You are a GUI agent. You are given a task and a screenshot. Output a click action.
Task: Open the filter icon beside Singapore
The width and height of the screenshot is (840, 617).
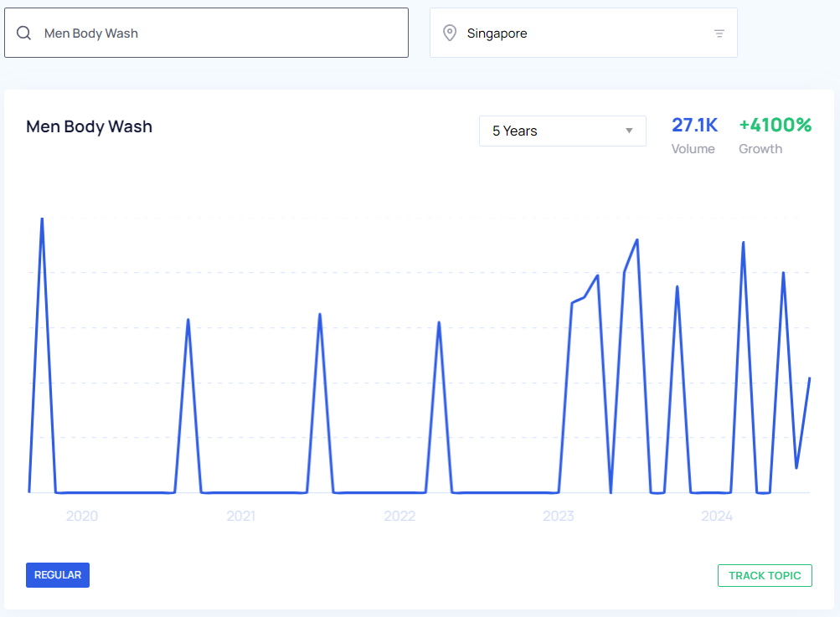point(719,33)
